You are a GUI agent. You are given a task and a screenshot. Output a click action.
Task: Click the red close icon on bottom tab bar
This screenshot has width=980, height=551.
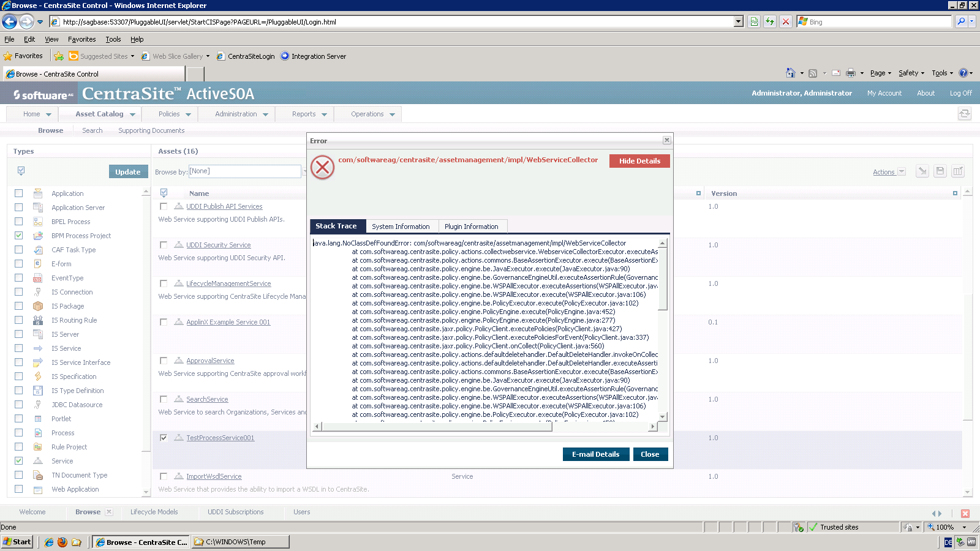click(965, 514)
